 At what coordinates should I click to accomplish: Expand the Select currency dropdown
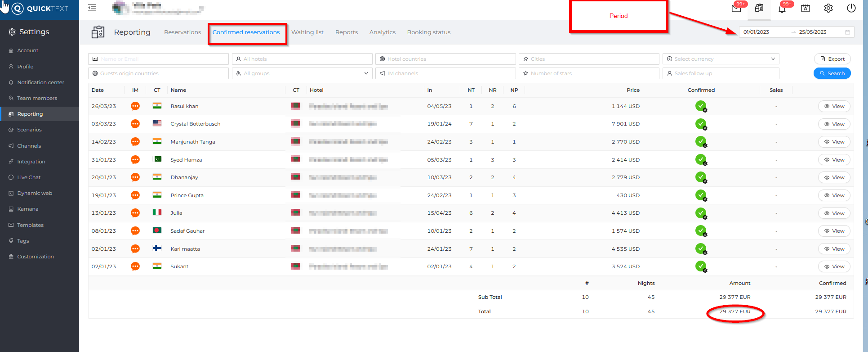[721, 59]
